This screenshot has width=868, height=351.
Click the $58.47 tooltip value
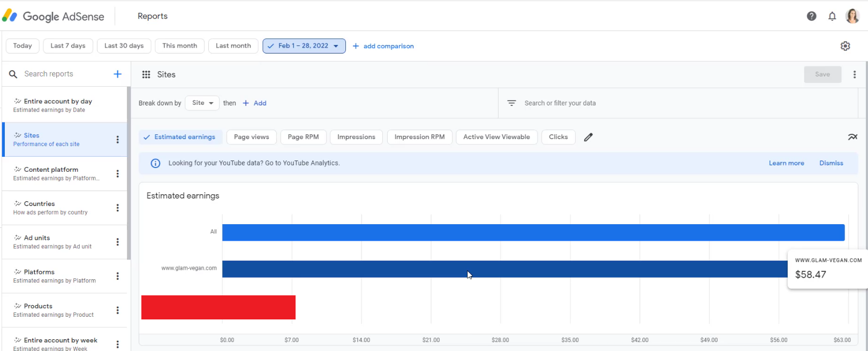[x=811, y=274]
